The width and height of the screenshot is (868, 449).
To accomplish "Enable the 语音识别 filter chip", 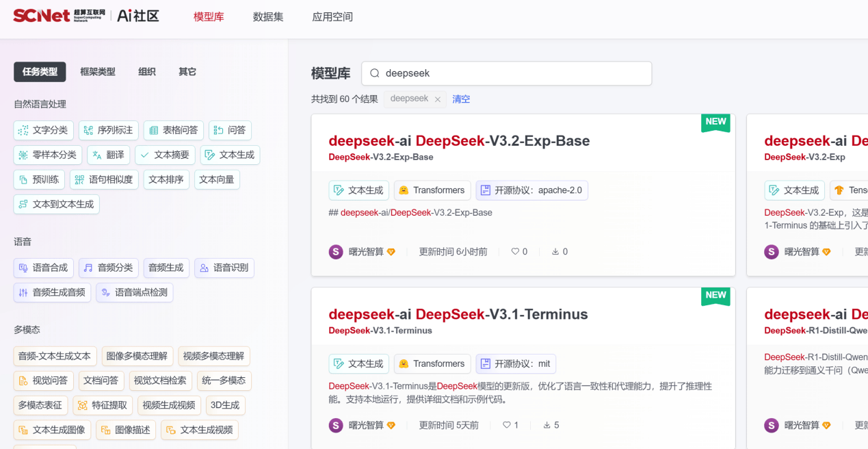I will 224,268.
